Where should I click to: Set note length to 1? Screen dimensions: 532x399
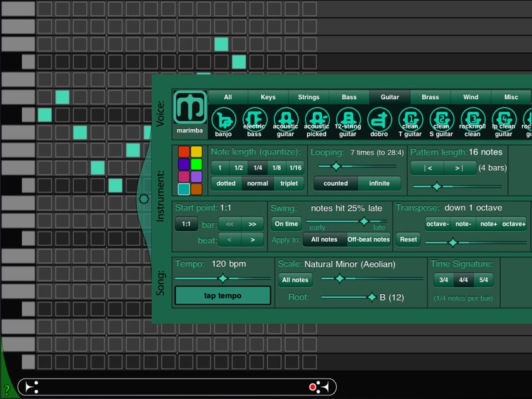click(220, 168)
